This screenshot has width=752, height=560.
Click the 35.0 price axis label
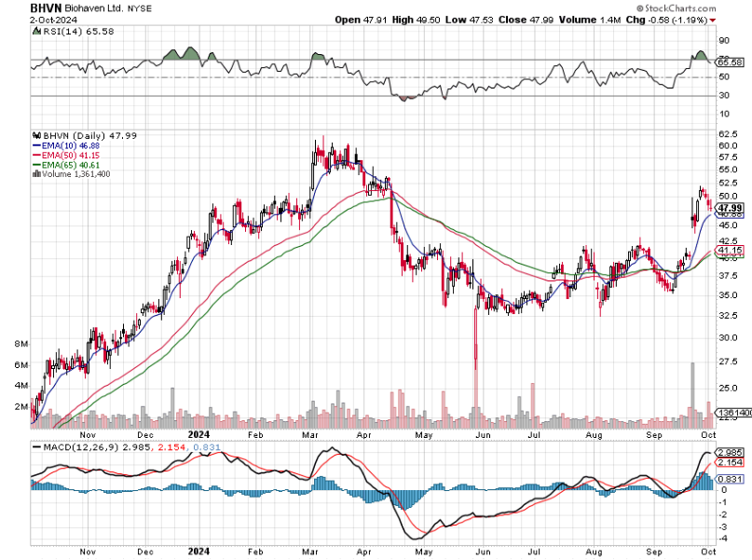728,295
